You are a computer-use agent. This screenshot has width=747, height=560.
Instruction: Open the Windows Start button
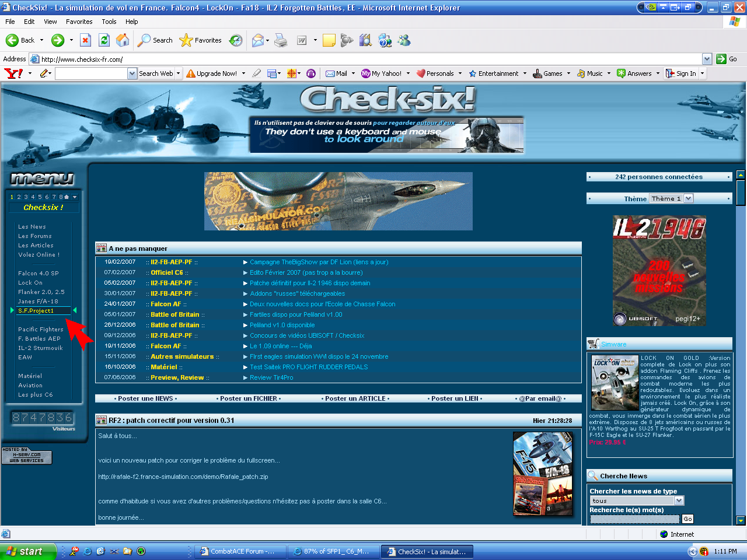tap(28, 551)
